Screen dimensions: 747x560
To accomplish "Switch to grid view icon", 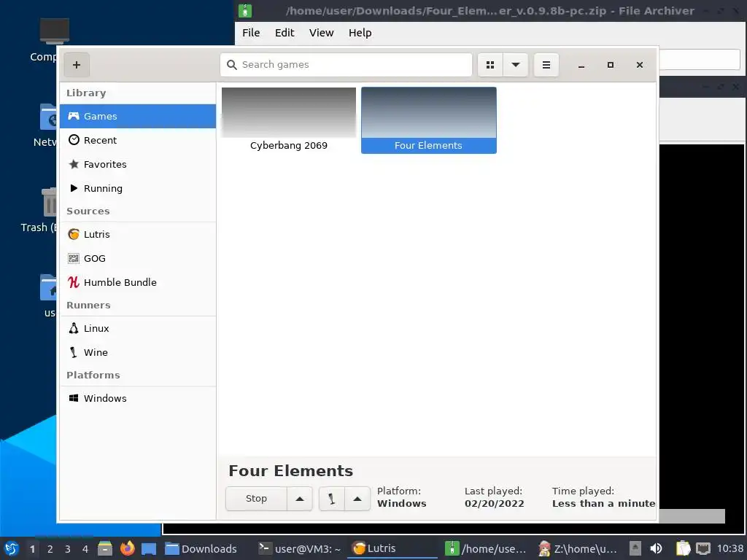I will click(x=489, y=65).
